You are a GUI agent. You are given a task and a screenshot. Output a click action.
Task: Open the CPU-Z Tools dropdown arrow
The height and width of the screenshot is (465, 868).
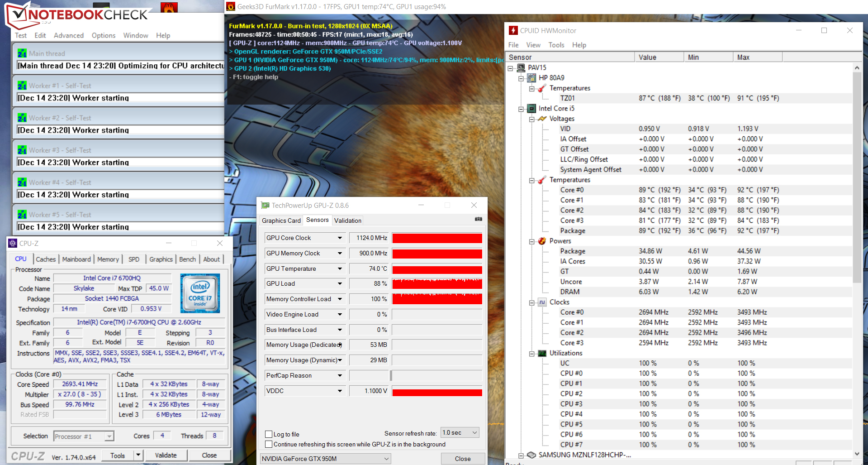point(138,455)
